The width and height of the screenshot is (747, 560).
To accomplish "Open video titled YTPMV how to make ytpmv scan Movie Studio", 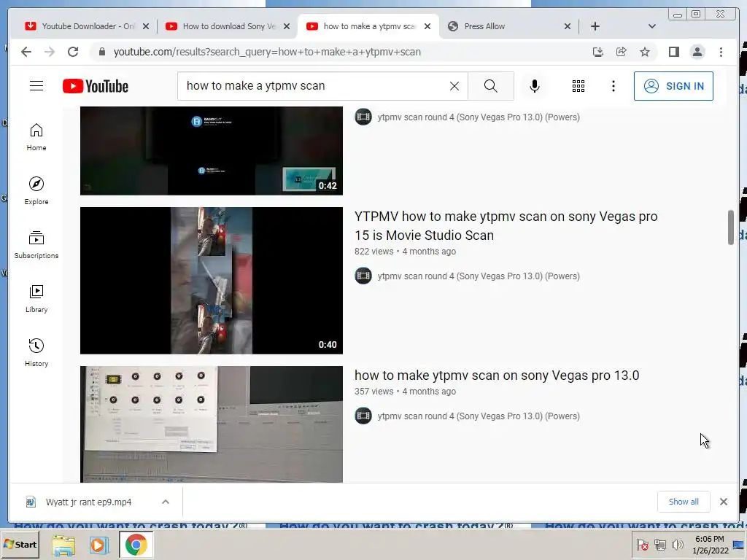I will click(x=506, y=226).
